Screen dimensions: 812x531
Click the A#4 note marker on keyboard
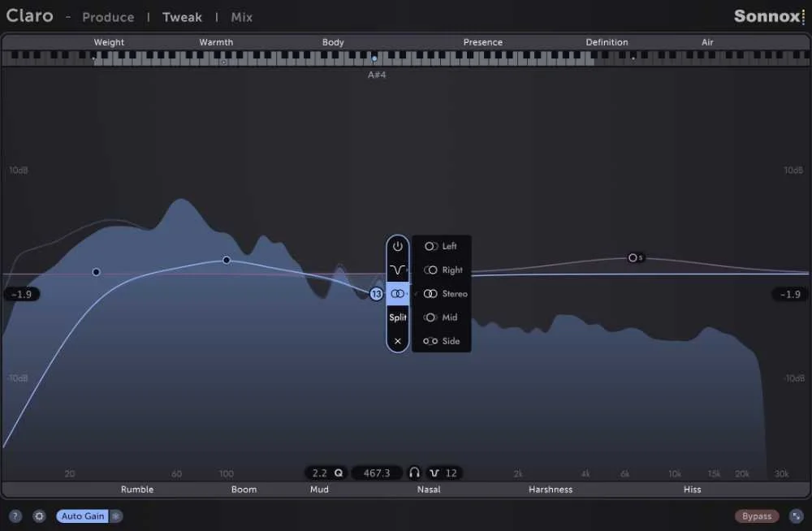374,58
